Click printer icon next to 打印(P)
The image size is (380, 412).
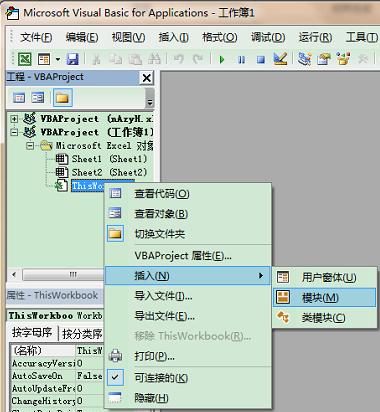click(115, 356)
